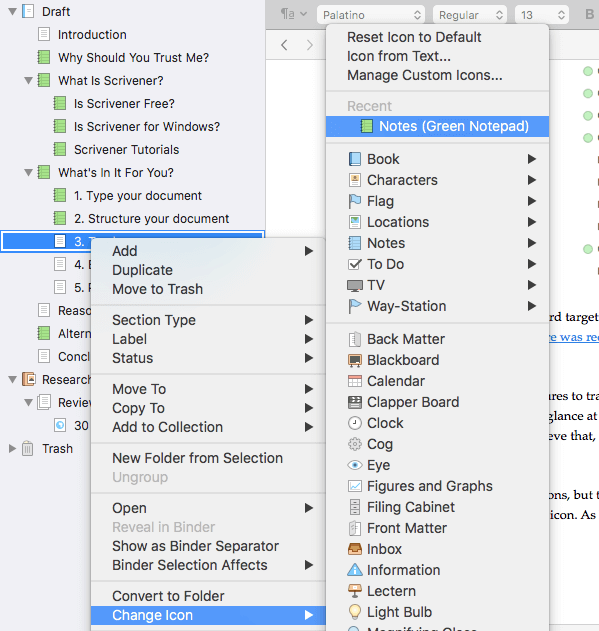Open the Copy To submenu
The width and height of the screenshot is (599, 631).
click(x=209, y=408)
